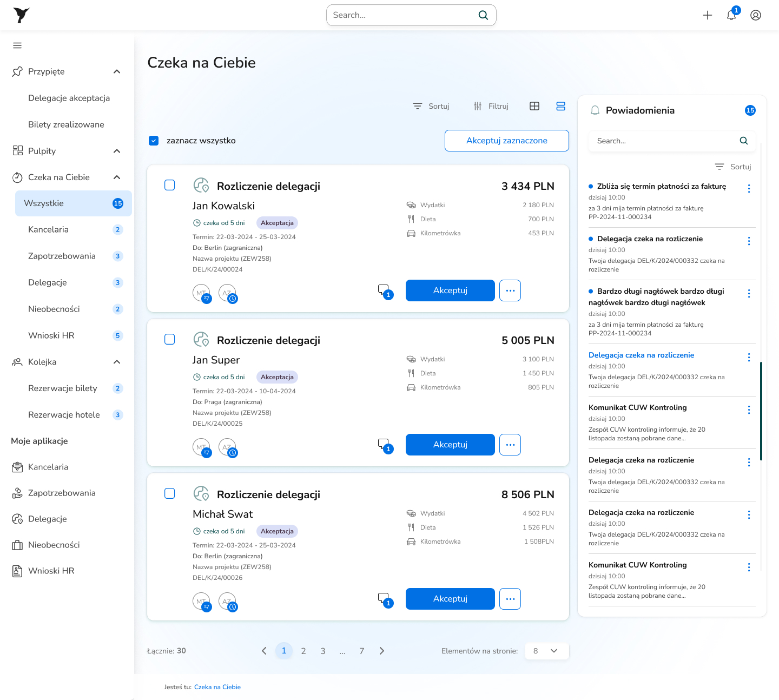Open blue 'Delegacja czeka na rozliczenie' notification link
779x700 pixels.
(x=641, y=355)
